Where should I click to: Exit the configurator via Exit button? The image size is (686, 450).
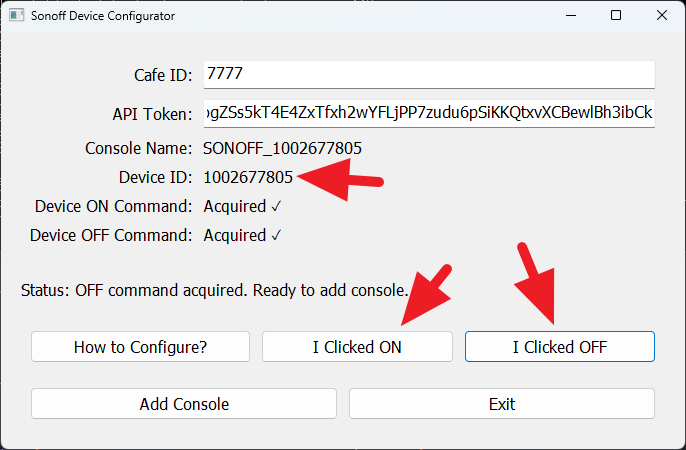point(501,404)
